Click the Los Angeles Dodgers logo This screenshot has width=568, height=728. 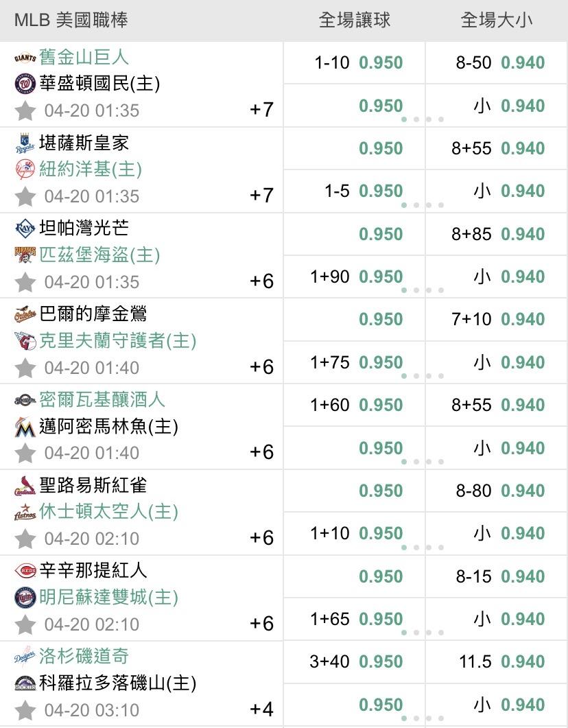coord(25,657)
